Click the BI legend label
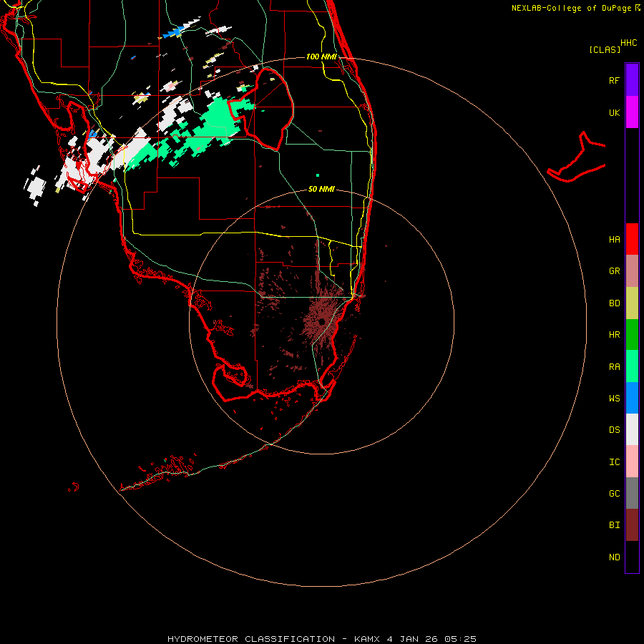Image resolution: width=644 pixels, height=644 pixels. coord(614,525)
